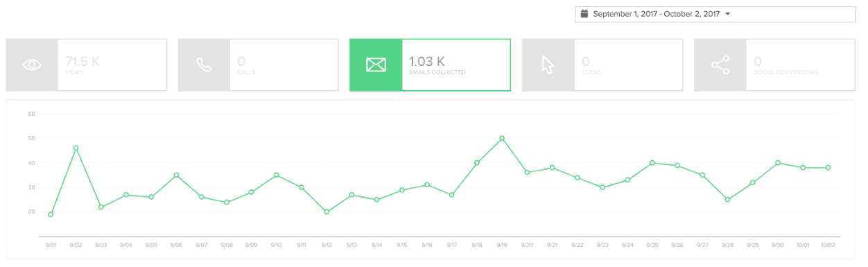Show the Clicks metric chart
Image resolution: width=868 pixels, height=267 pixels.
[602, 65]
